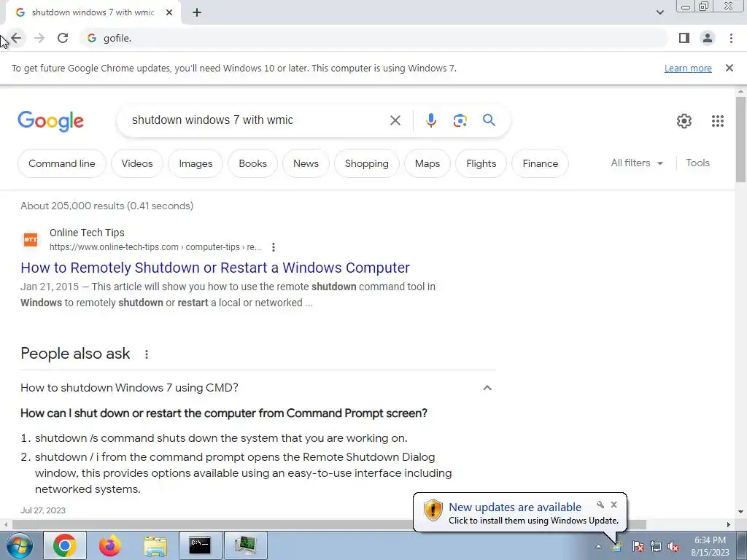Go back with the browser back arrow

pyautogui.click(x=16, y=38)
